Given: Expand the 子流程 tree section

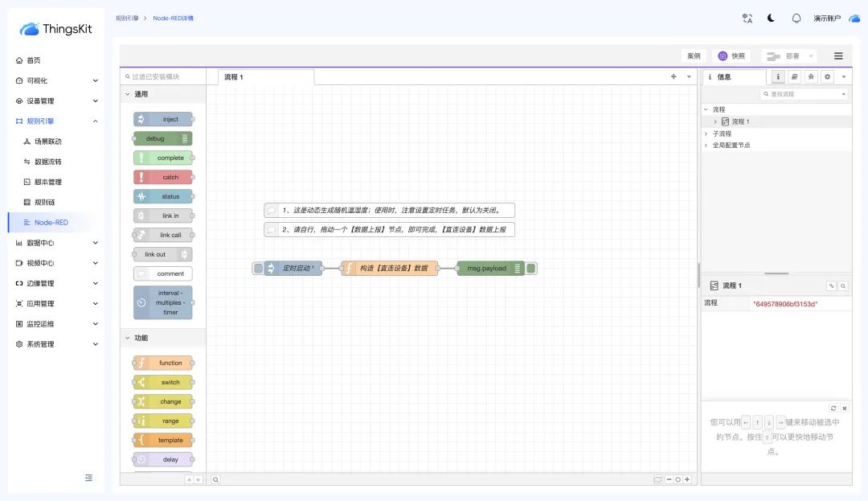Looking at the screenshot, I should pos(706,133).
